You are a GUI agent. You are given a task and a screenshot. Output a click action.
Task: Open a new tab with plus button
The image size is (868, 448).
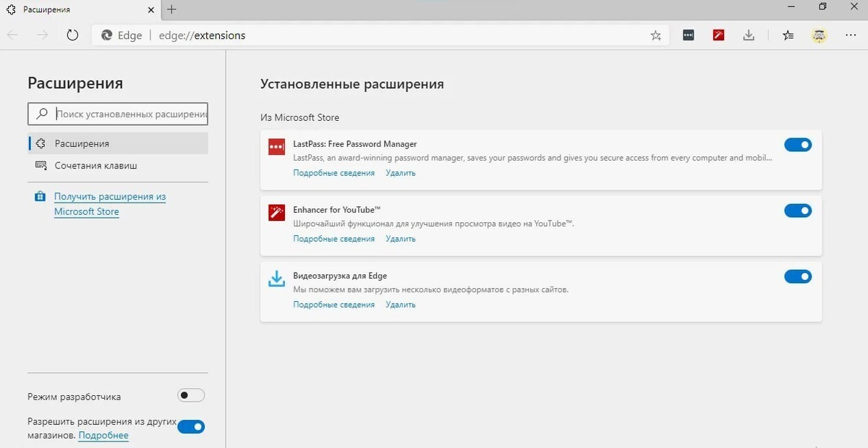[171, 9]
